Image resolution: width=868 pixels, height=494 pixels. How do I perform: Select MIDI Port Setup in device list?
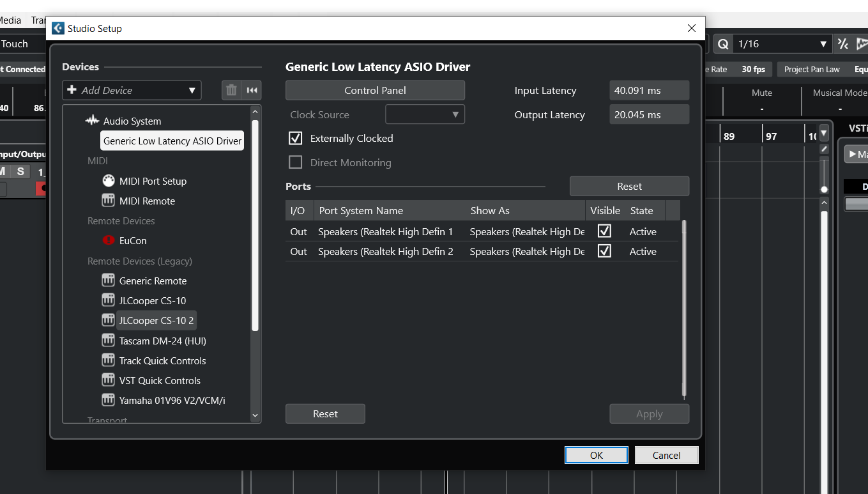pyautogui.click(x=153, y=181)
